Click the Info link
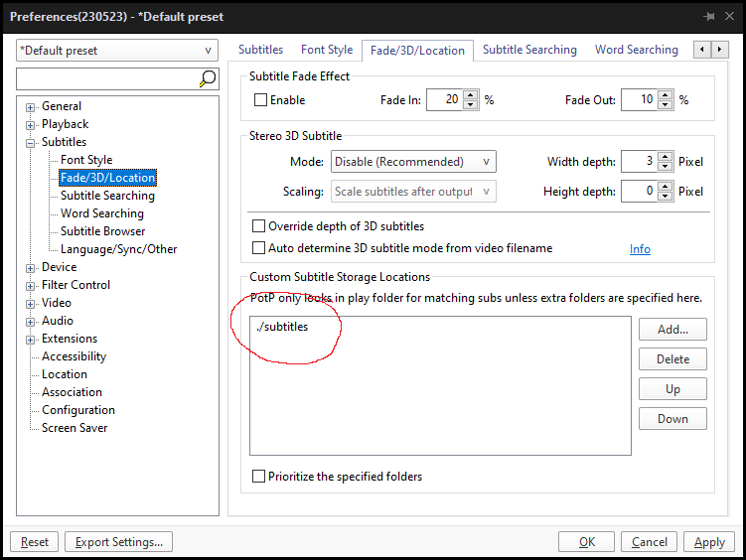 (x=640, y=248)
